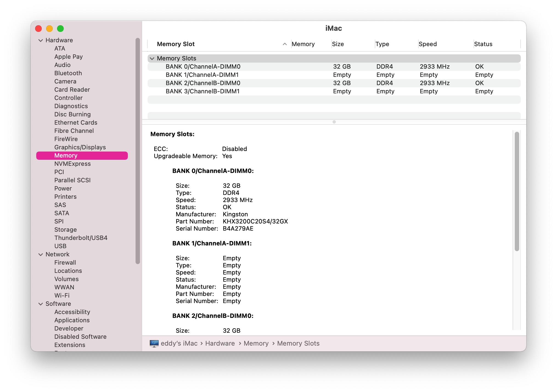Click the sort ascending arrow on Memory Slot column
This screenshot has height=392, width=557.
[x=285, y=44]
